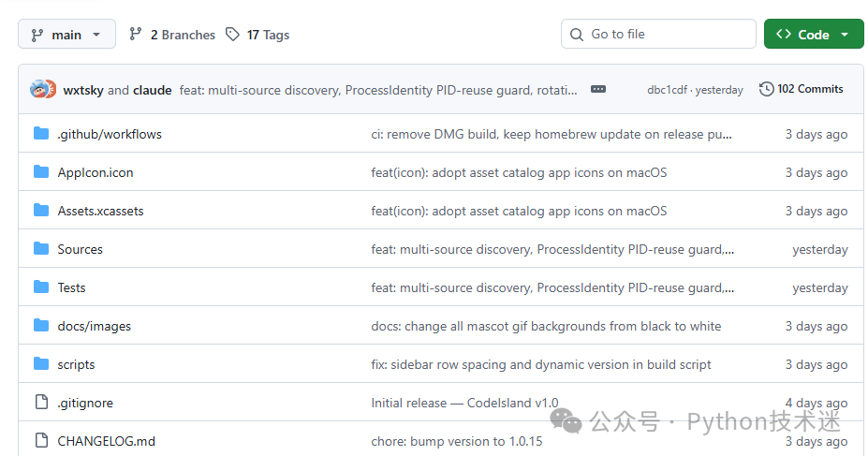Viewport: 868px width, 456px height.
Task: Open Assets.xcassets row commit 'feat(icon): adopt asset catalog'
Action: tap(519, 211)
